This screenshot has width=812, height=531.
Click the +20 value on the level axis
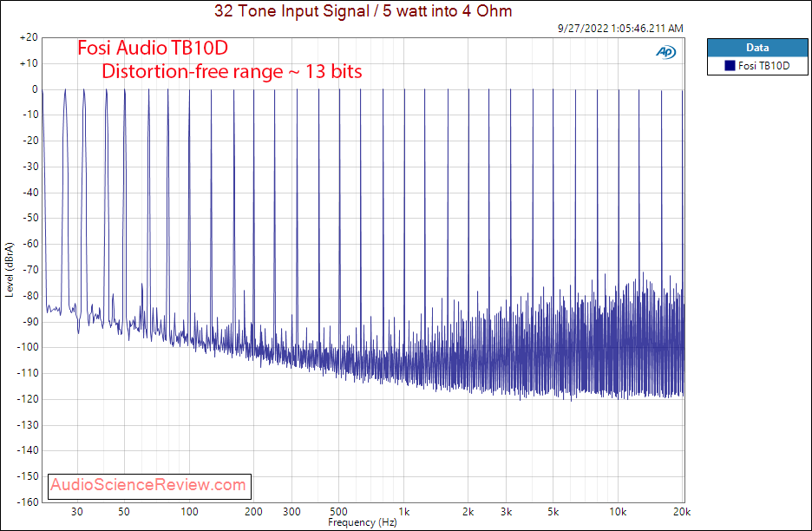29,37
